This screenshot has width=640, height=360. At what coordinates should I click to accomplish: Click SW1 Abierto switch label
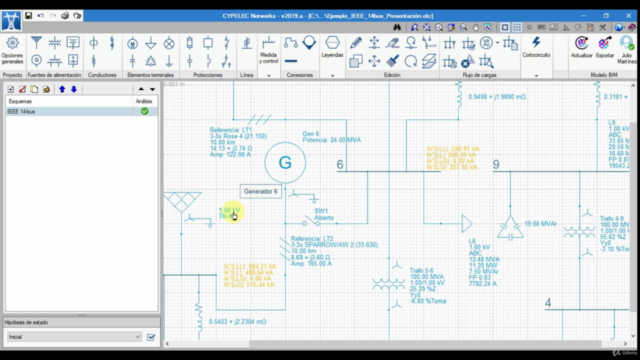pos(324,214)
